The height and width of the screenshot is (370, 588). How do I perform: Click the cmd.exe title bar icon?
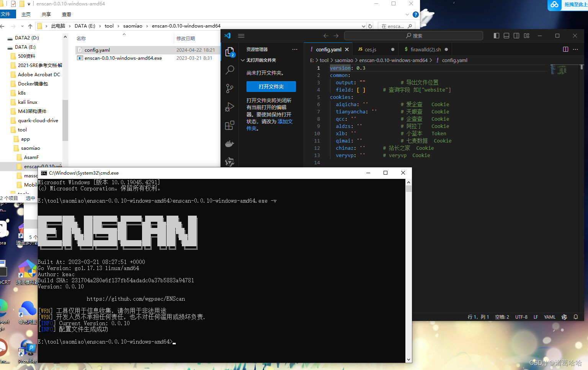(x=44, y=173)
